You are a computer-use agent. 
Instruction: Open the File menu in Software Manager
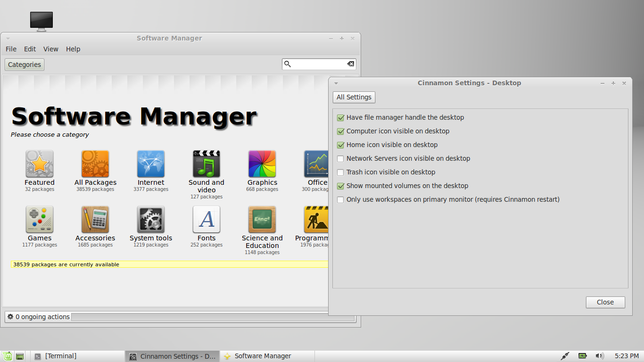11,49
